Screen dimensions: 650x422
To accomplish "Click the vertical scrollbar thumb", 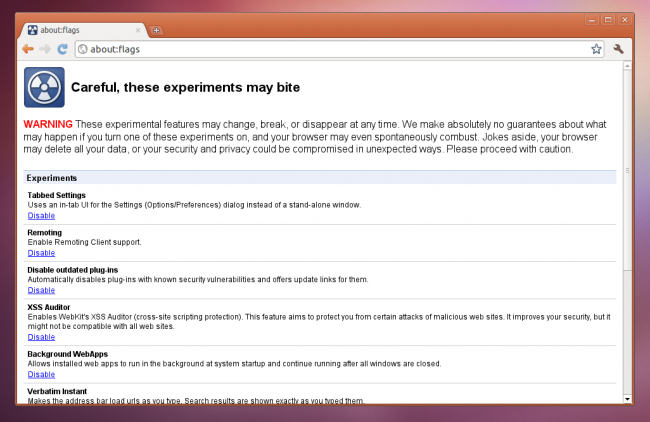I will pos(627,170).
